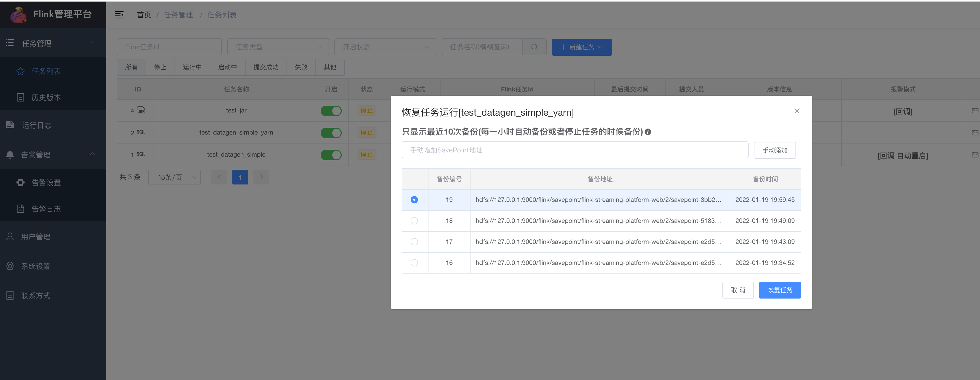Filter by the 停止 status tab
Viewport: 980px width, 380px height.
[160, 67]
